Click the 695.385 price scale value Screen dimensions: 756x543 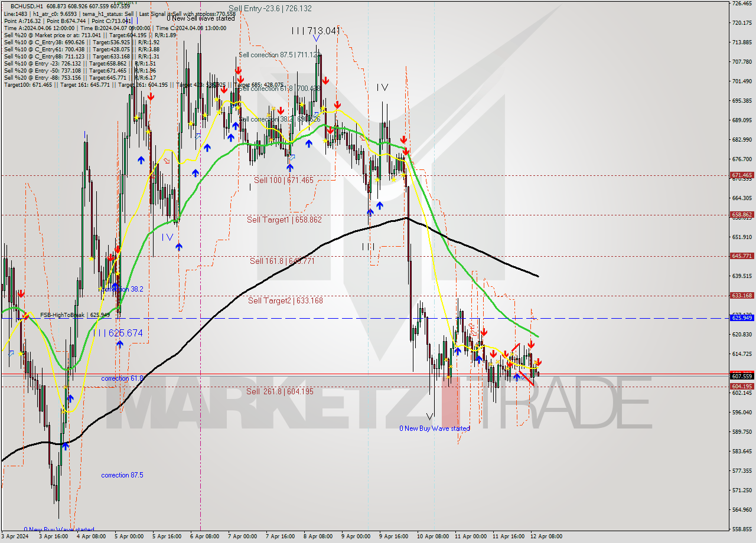(x=742, y=101)
